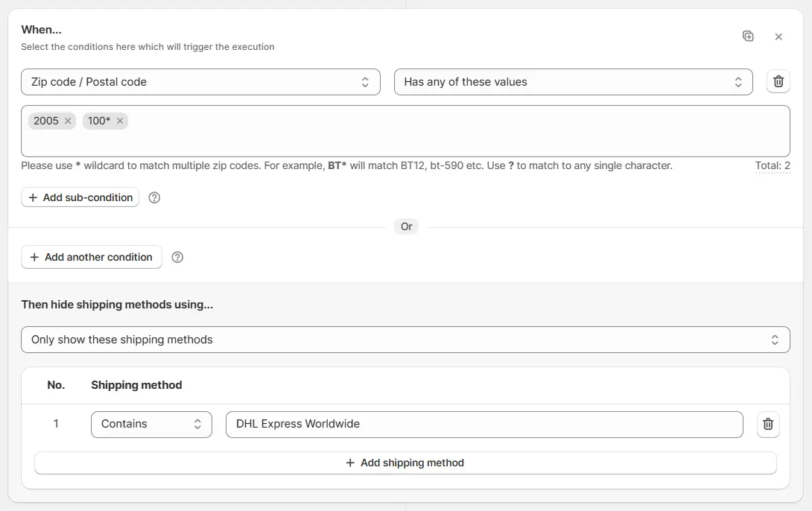Expand the Has any of these values dropdown

tap(573, 82)
